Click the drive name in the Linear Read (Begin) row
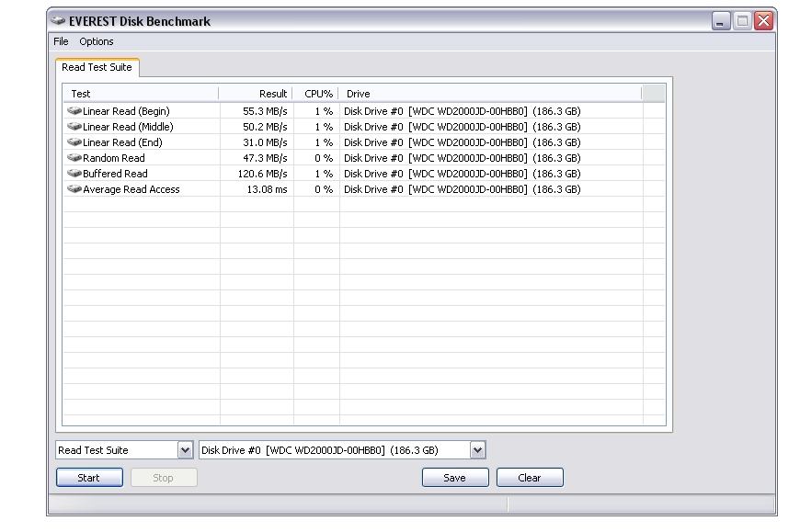800x532 pixels. coord(463,111)
